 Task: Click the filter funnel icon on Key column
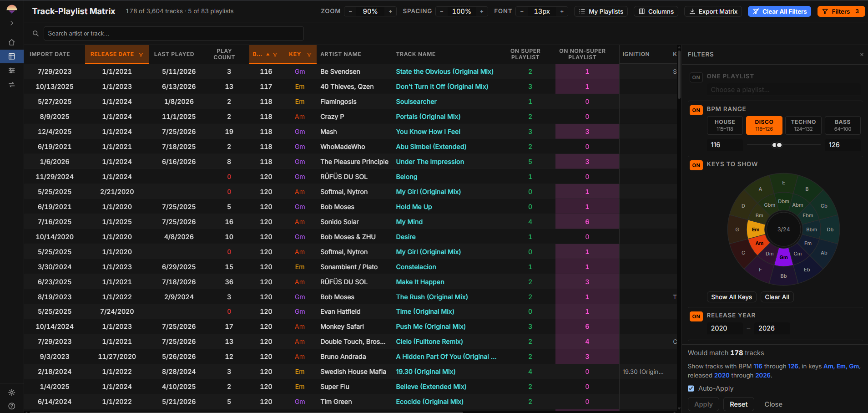[x=309, y=55]
